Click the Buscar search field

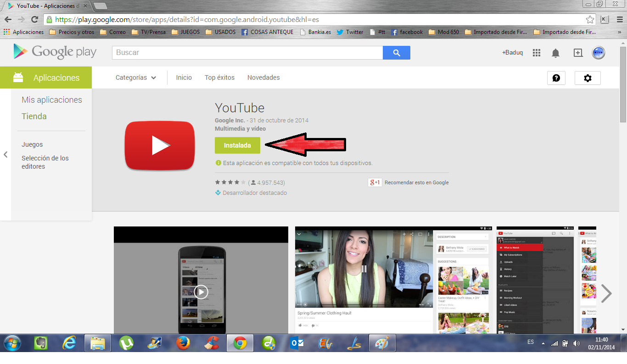(x=247, y=53)
